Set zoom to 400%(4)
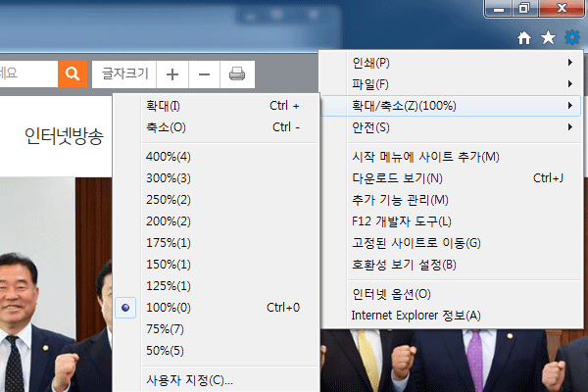The height and width of the screenshot is (392, 588). click(217, 157)
